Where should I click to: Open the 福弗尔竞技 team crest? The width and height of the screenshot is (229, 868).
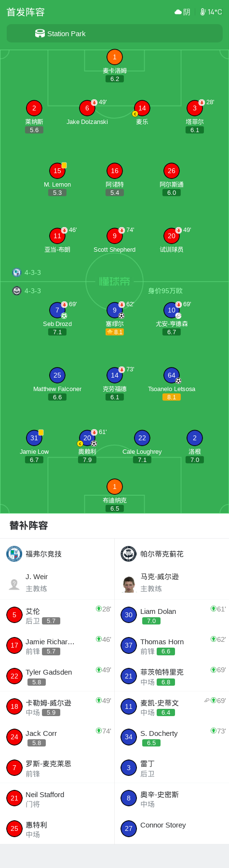click(14, 554)
